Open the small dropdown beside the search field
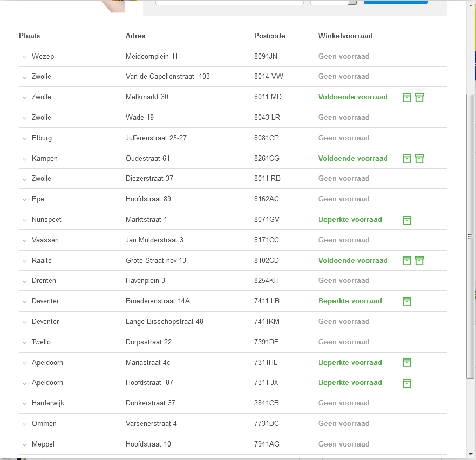 (x=352, y=2)
